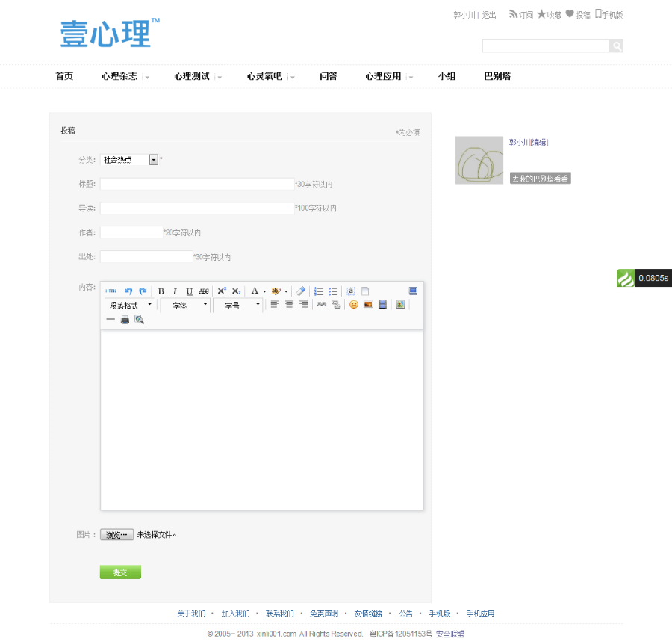Apply a numbered list
672x644 pixels.
(318, 291)
